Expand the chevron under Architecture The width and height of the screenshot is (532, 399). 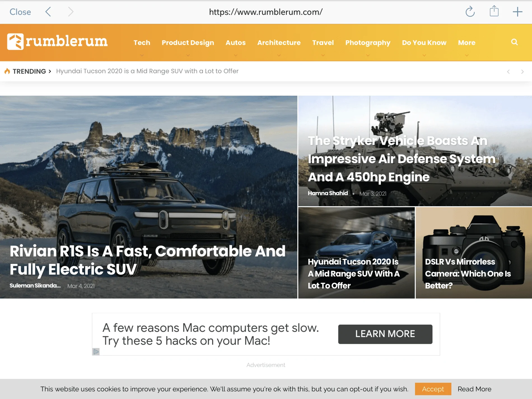pyautogui.click(x=279, y=55)
